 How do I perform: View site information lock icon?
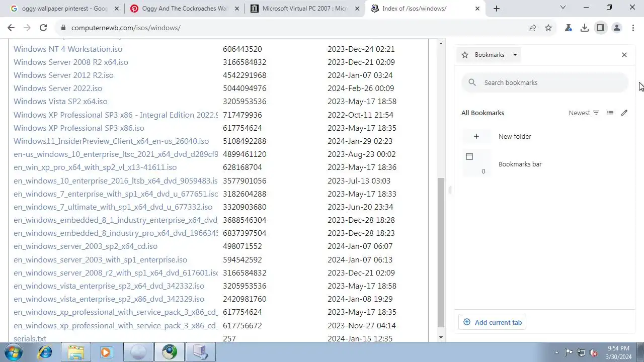pyautogui.click(x=62, y=28)
